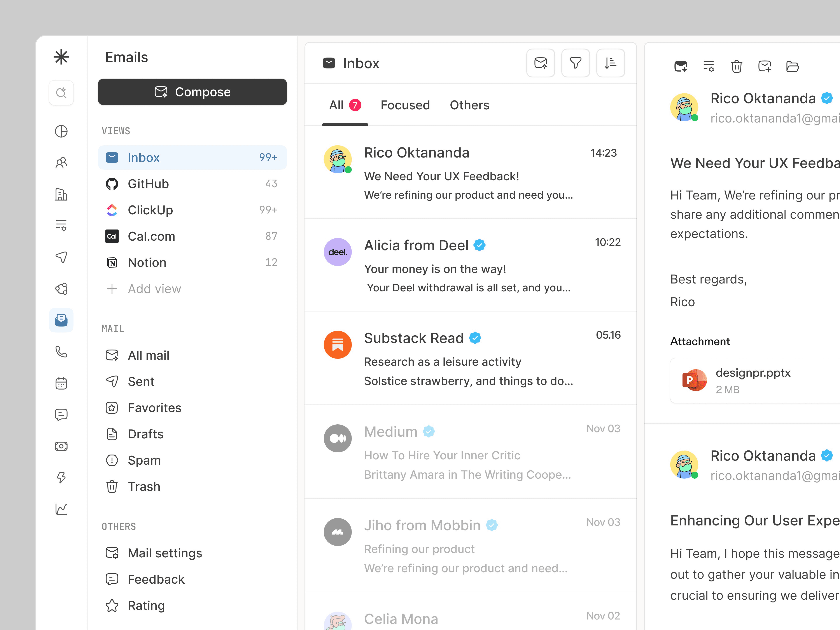Viewport: 840px width, 630px height.
Task: Open the inbox filter funnel button
Action: coord(576,63)
